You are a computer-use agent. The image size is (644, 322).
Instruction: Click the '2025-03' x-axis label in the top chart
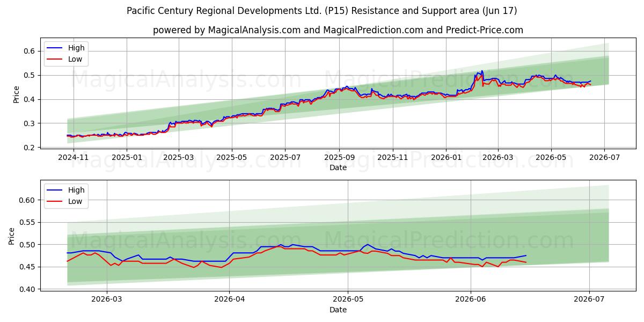point(179,157)
